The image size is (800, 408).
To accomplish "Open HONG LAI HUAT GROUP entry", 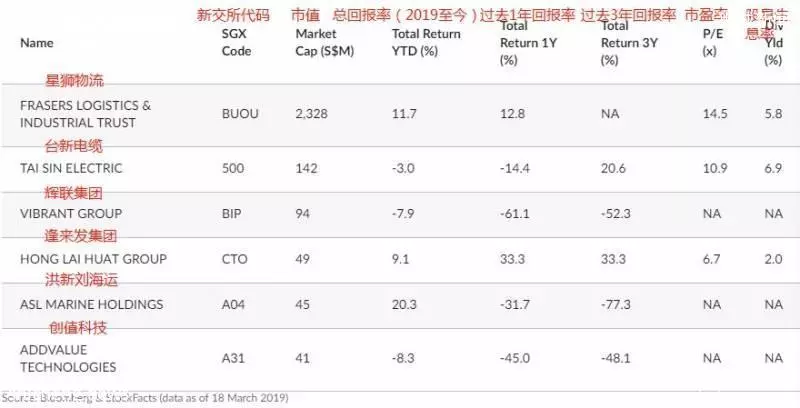I will click(x=93, y=259).
